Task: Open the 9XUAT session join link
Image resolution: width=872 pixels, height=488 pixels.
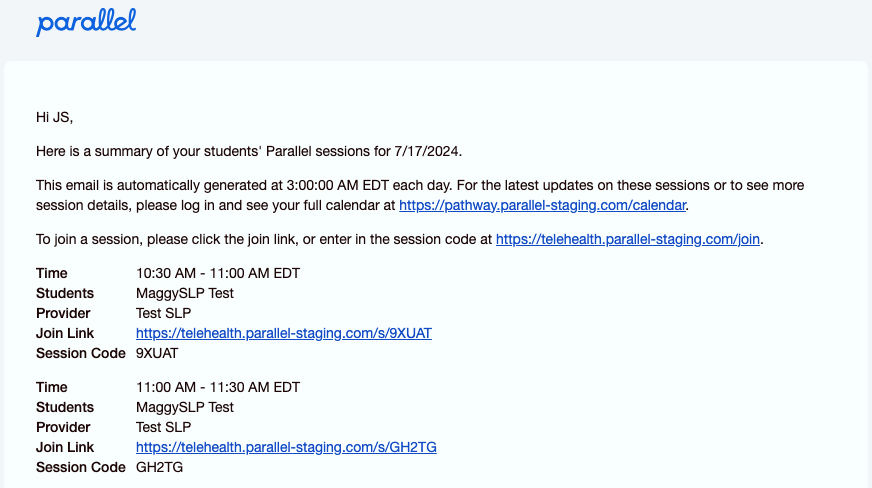Action: (x=284, y=333)
